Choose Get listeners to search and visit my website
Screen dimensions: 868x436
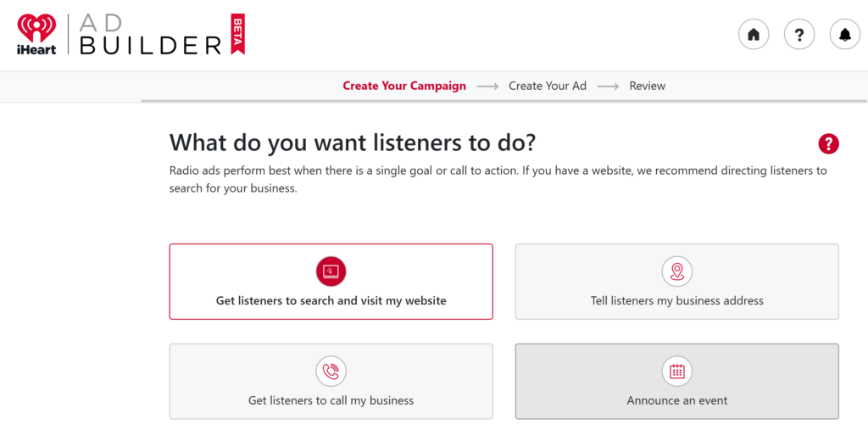coord(331,282)
